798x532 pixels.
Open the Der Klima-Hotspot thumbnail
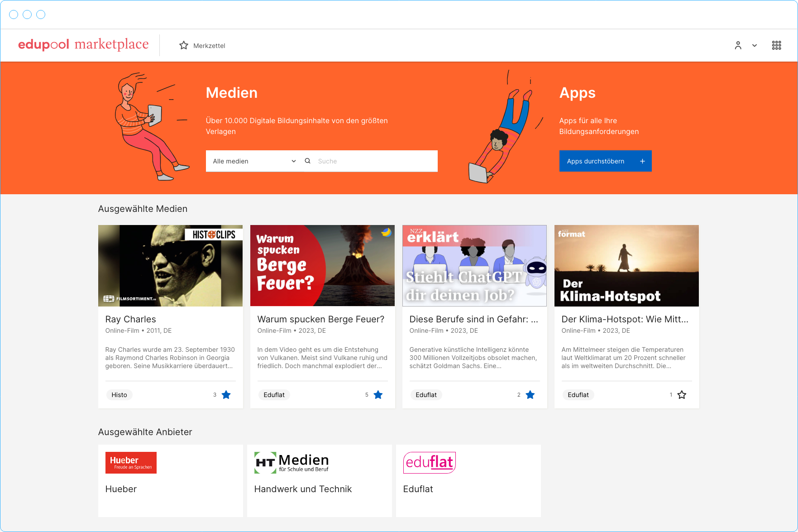[x=626, y=266]
